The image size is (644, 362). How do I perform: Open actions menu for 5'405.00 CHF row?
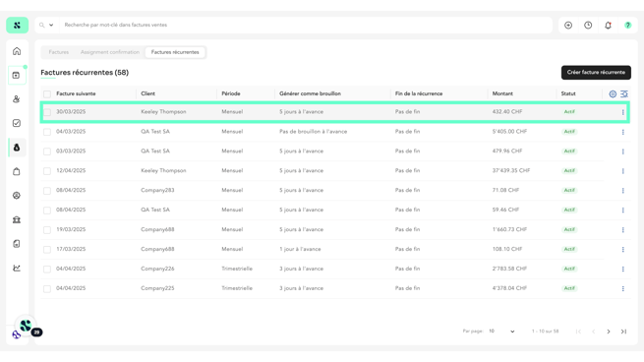[x=622, y=132]
